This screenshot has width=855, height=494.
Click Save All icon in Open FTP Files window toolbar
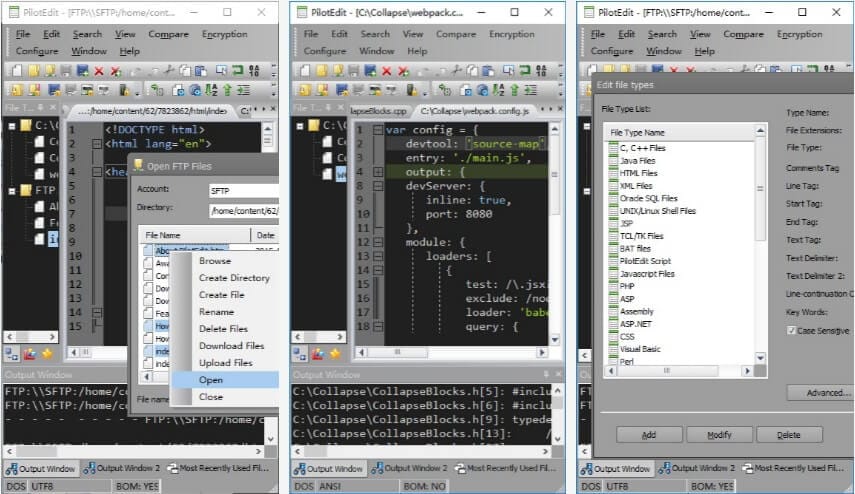click(82, 71)
